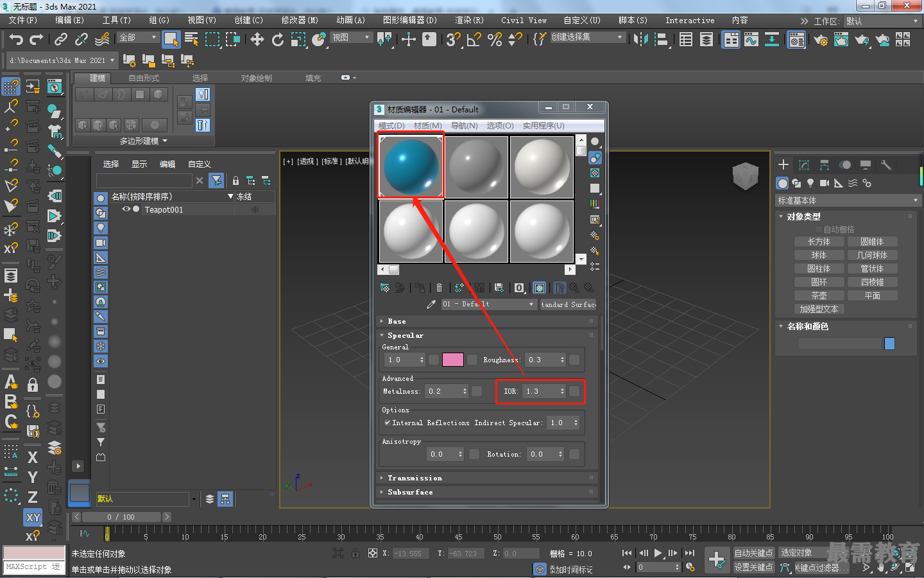The width and height of the screenshot is (924, 578).
Task: Open 材质(M) menu in Material Editor
Action: 427,126
